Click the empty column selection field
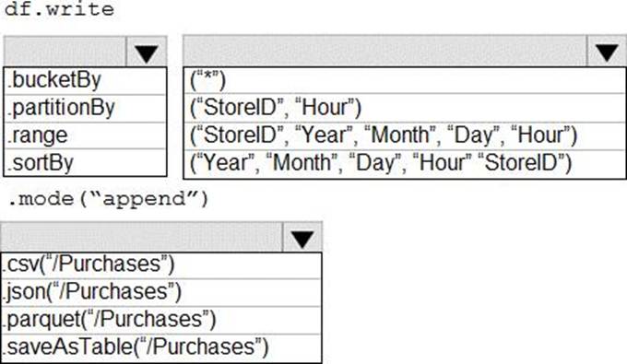The width and height of the screenshot is (627, 364). (x=384, y=51)
